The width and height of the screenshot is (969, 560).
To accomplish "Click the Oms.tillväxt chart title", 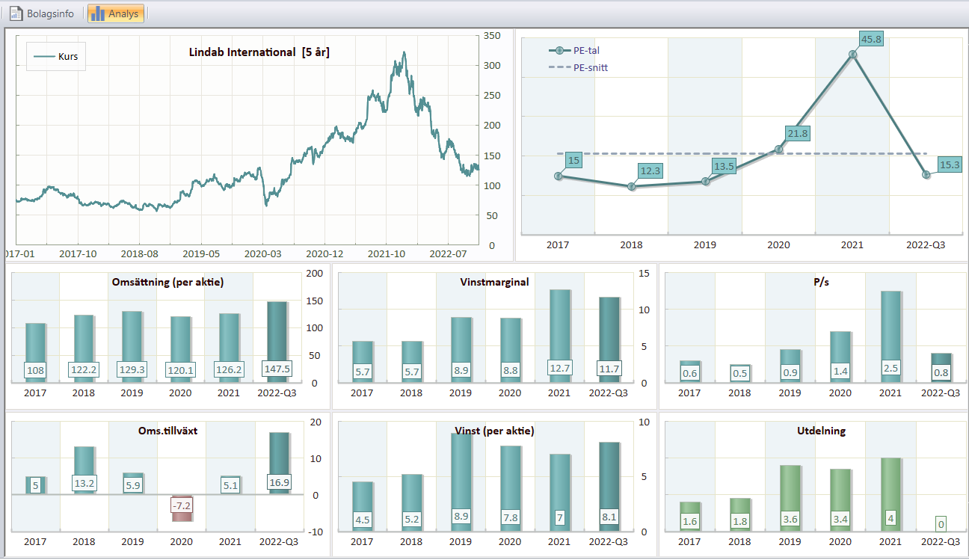I will 167,431.
